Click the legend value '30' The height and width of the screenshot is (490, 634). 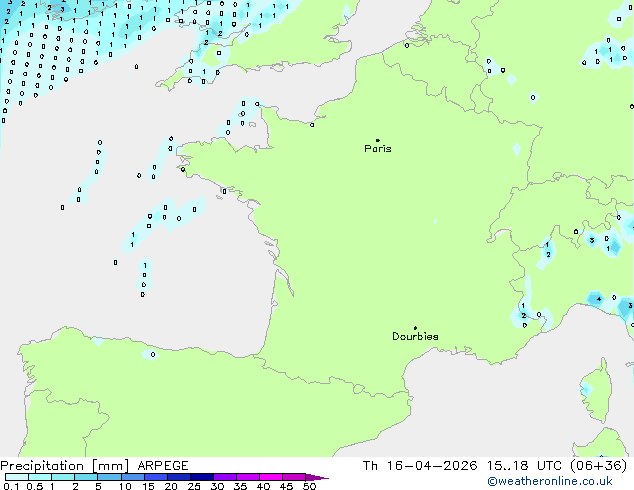(x=217, y=486)
